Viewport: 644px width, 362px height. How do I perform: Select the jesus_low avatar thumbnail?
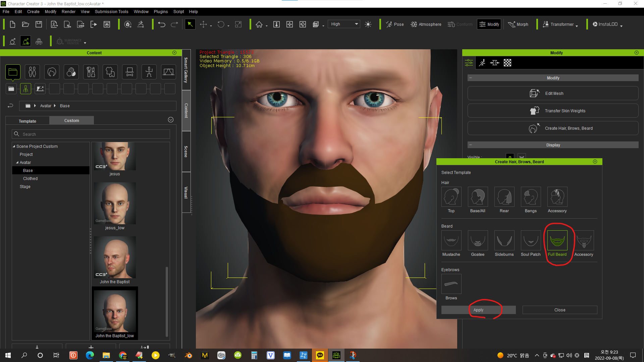tap(115, 204)
